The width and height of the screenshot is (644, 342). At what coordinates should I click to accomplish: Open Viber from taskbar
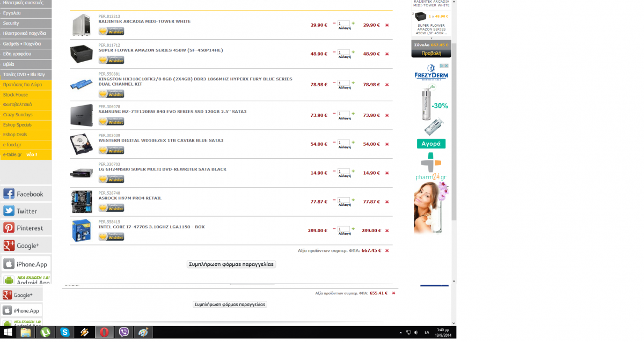point(125,332)
